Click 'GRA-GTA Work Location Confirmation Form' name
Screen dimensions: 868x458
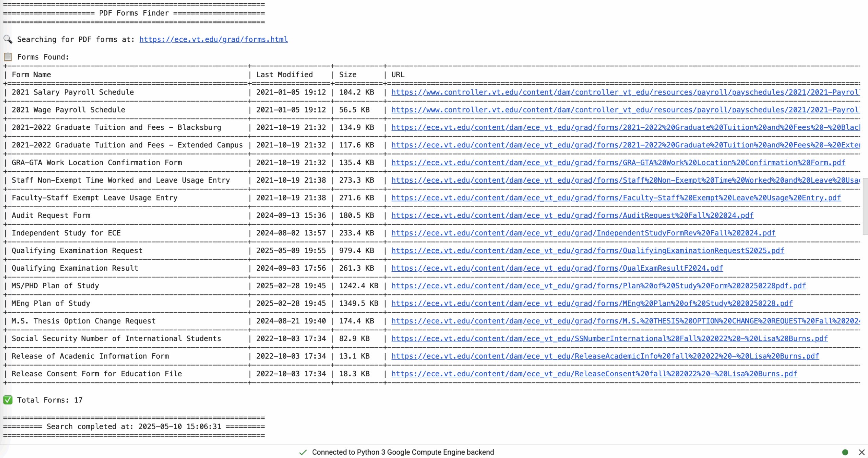[x=97, y=163]
